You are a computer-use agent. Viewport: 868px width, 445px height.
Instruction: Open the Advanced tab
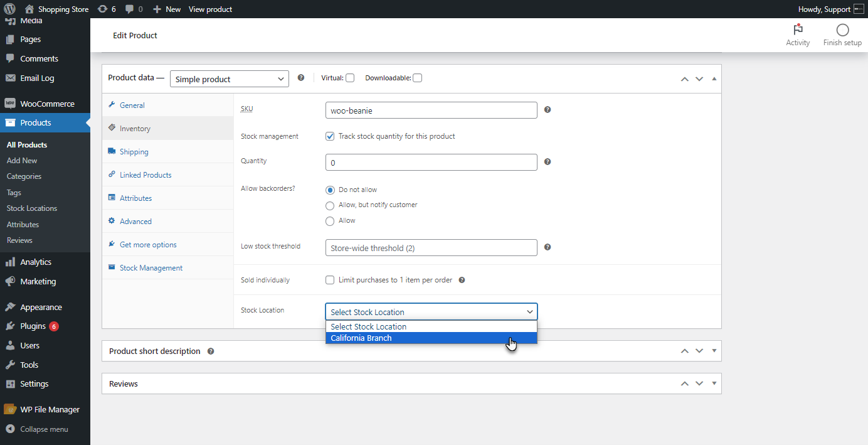pos(167,222)
